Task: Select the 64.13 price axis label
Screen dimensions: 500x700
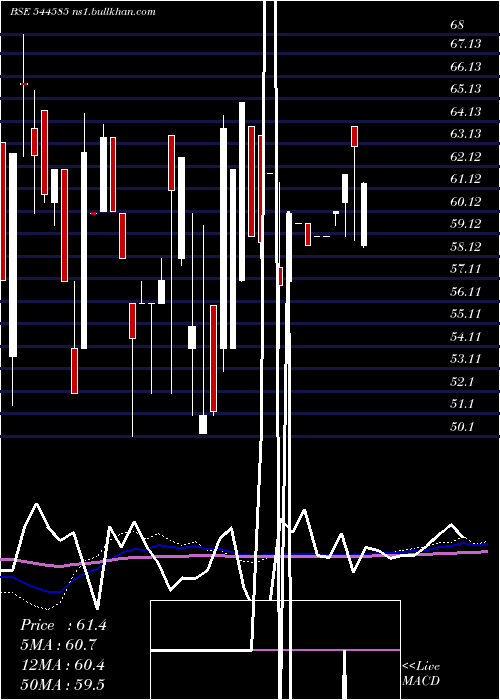Action: click(466, 111)
